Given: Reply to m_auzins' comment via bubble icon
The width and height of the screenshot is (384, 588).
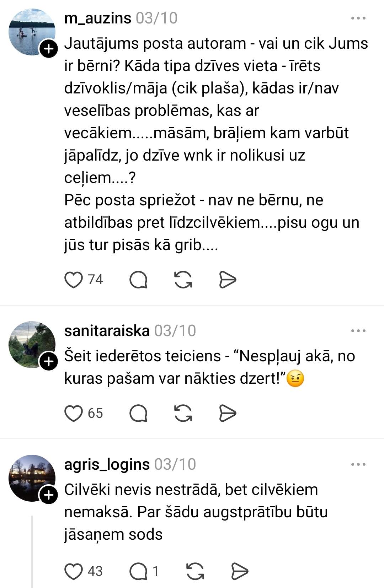Looking at the screenshot, I should coord(138,280).
